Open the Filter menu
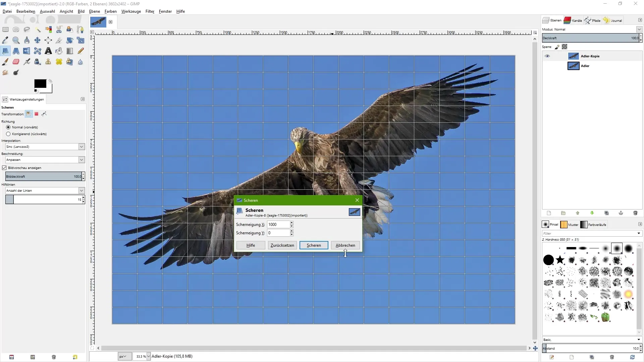Viewport: 644px width, 362px height. coord(150,11)
